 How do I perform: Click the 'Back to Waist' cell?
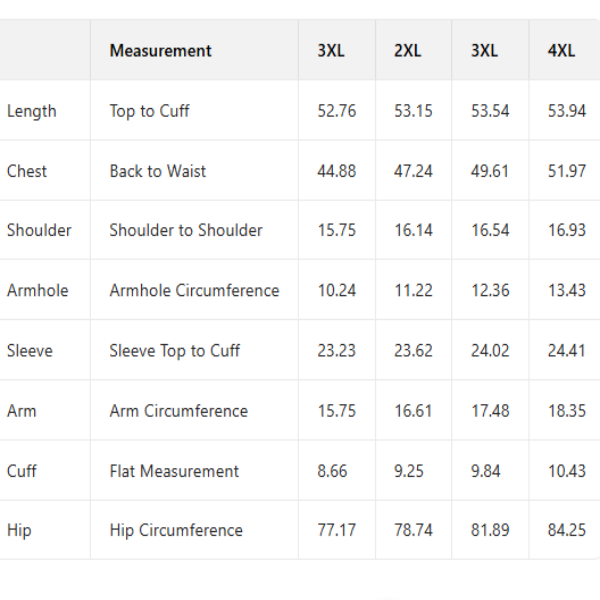[x=158, y=171]
